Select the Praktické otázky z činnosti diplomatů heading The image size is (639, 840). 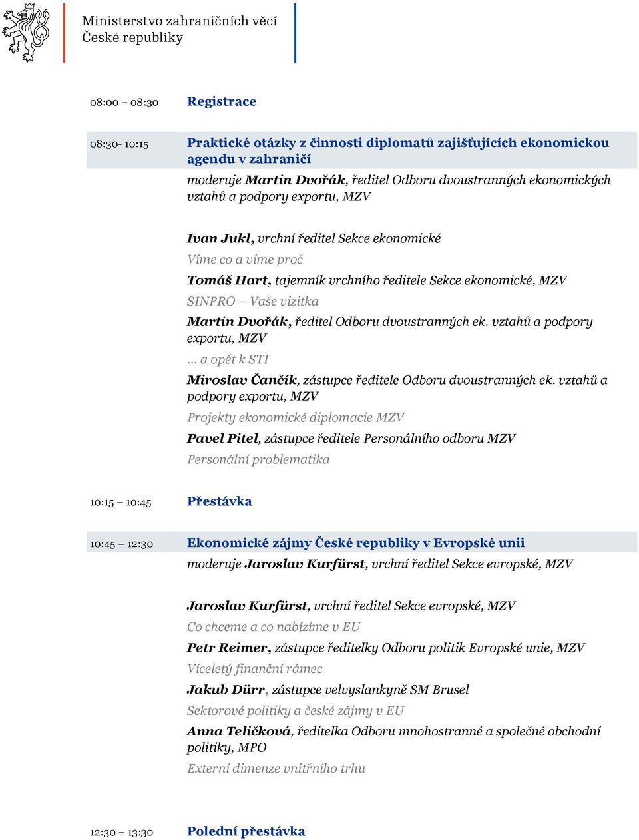(x=398, y=151)
